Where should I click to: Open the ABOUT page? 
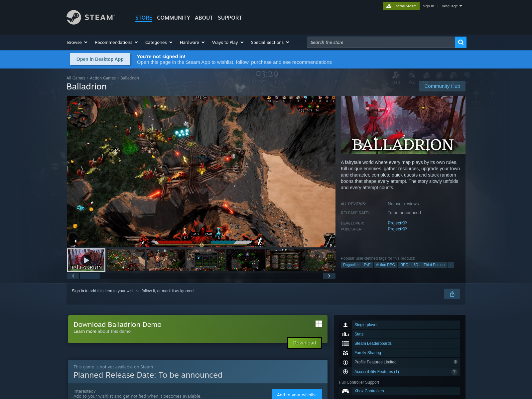204,18
